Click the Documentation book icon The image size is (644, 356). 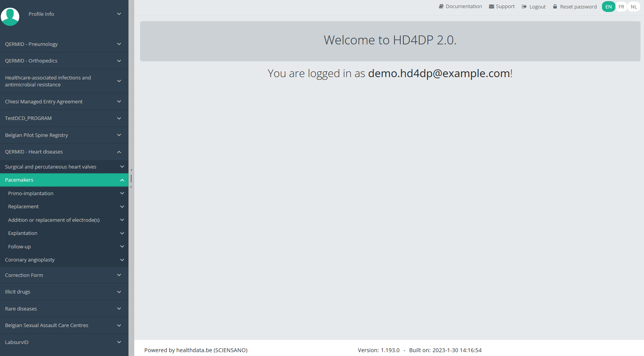441,7
